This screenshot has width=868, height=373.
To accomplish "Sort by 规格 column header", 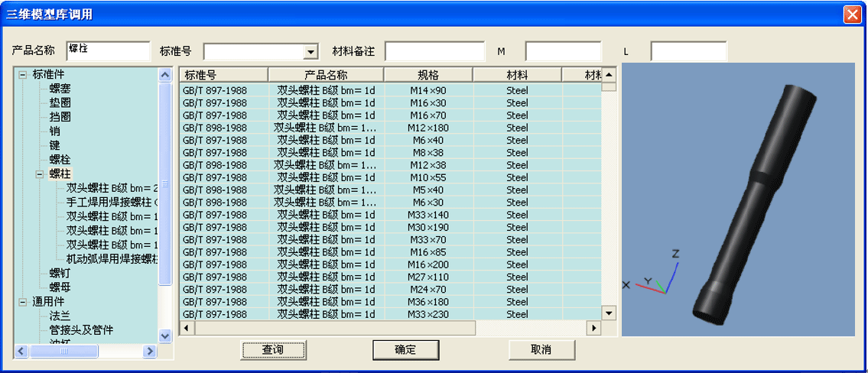I will coord(428,75).
